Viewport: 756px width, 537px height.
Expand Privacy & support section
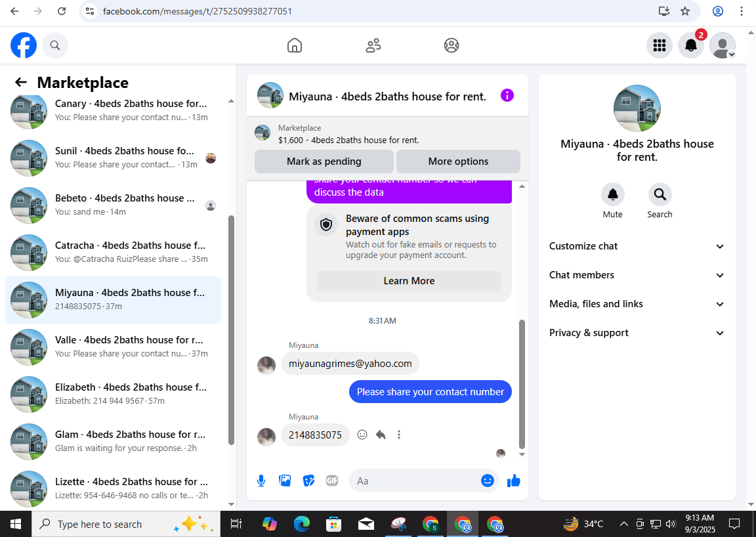[637, 333]
